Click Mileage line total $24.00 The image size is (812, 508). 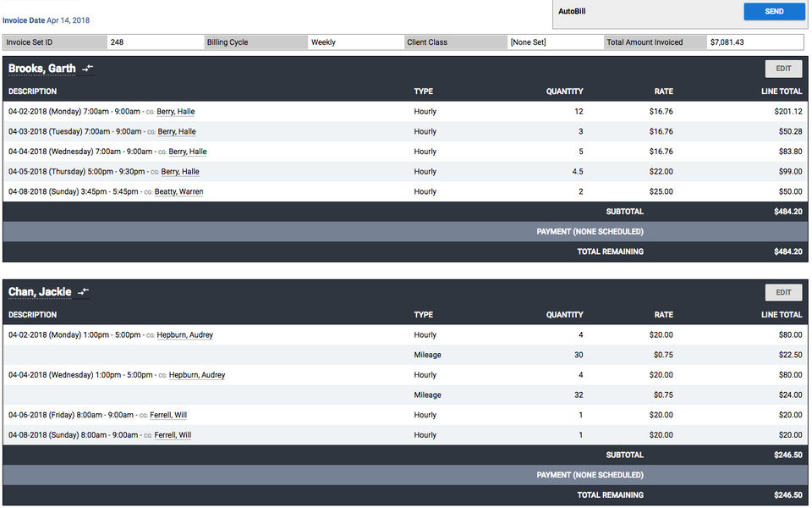790,395
